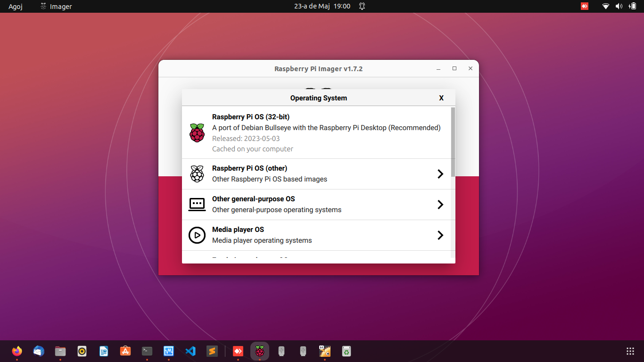Viewport: 644px width, 362px height.
Task: Open Visual Studio Code from the dock
Action: pyautogui.click(x=190, y=351)
